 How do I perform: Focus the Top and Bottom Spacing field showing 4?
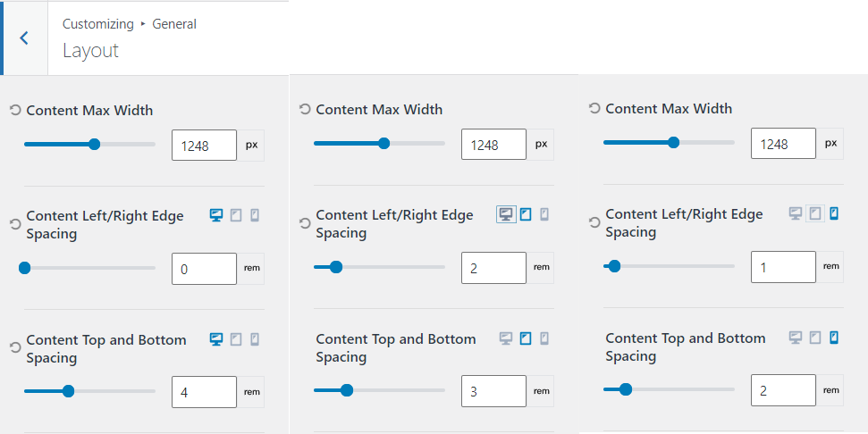204,391
